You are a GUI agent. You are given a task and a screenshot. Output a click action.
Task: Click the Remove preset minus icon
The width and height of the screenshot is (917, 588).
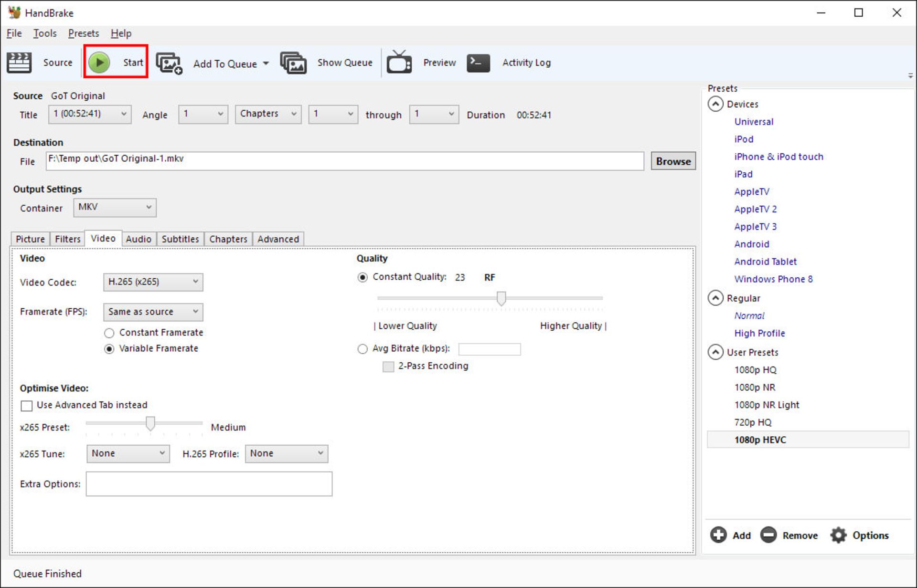pos(768,535)
